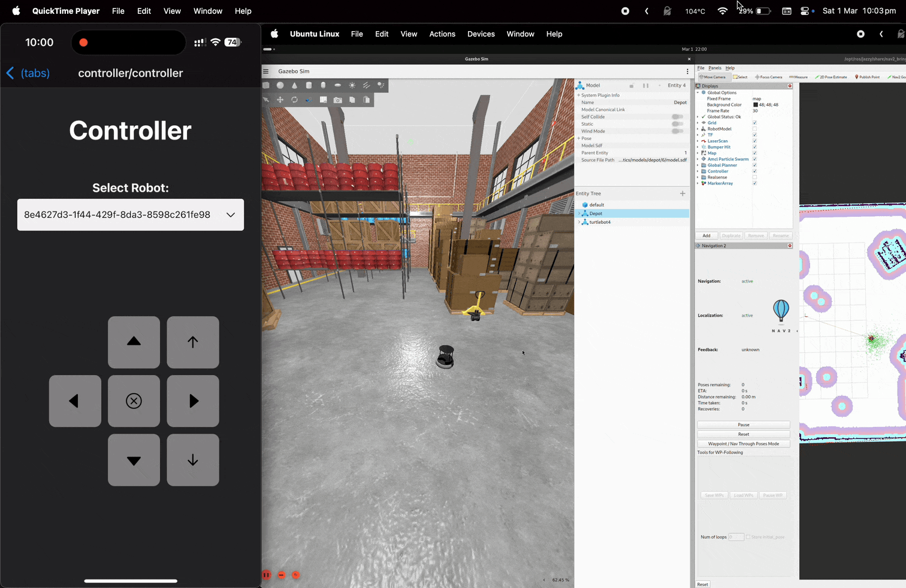Activate the translate (move) tool
Image resolution: width=906 pixels, height=588 pixels.
[280, 100]
